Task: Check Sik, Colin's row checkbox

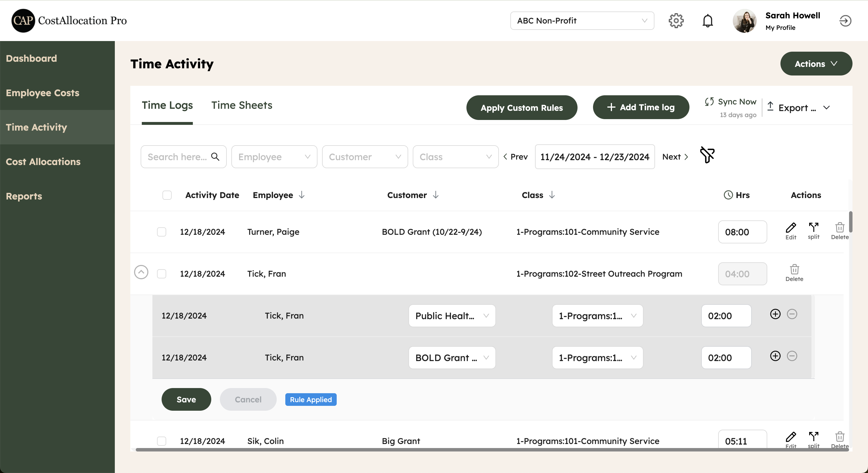Action: click(161, 441)
